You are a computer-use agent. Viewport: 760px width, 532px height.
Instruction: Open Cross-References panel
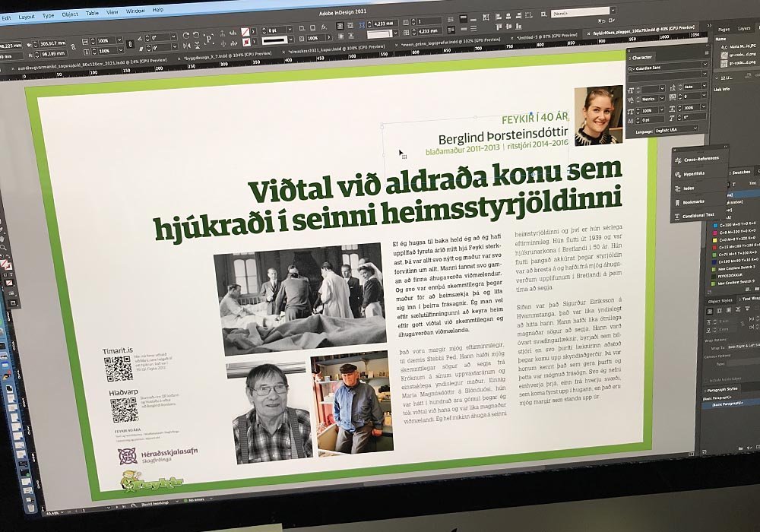coord(699,159)
